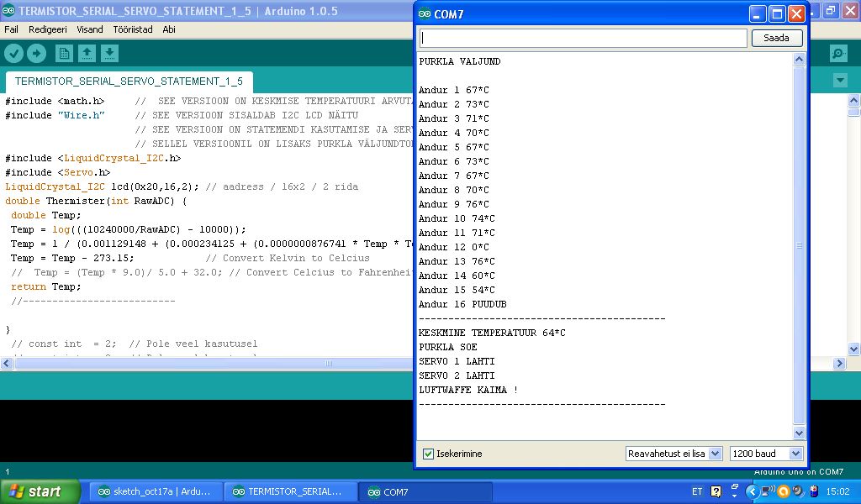Create a new sketch with New icon
This screenshot has width=861, height=504.
click(64, 54)
